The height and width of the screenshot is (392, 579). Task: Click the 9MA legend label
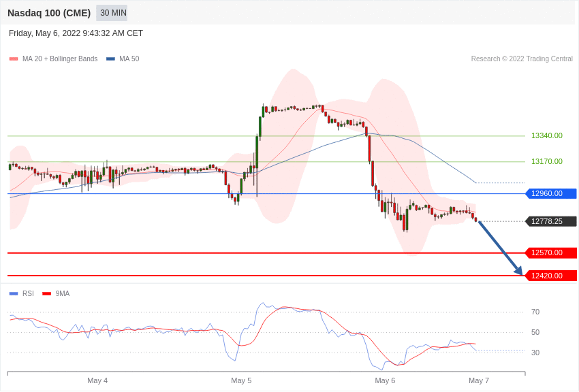coord(63,294)
